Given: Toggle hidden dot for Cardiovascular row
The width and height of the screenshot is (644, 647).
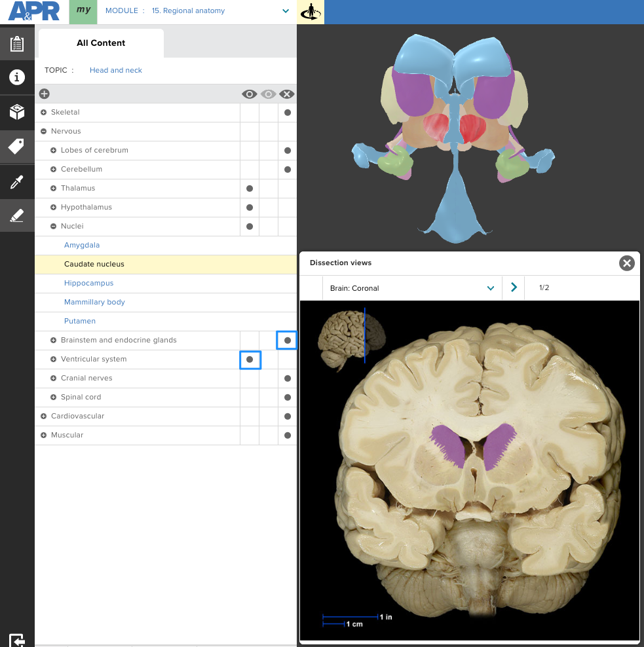Looking at the screenshot, I should pyautogui.click(x=288, y=416).
